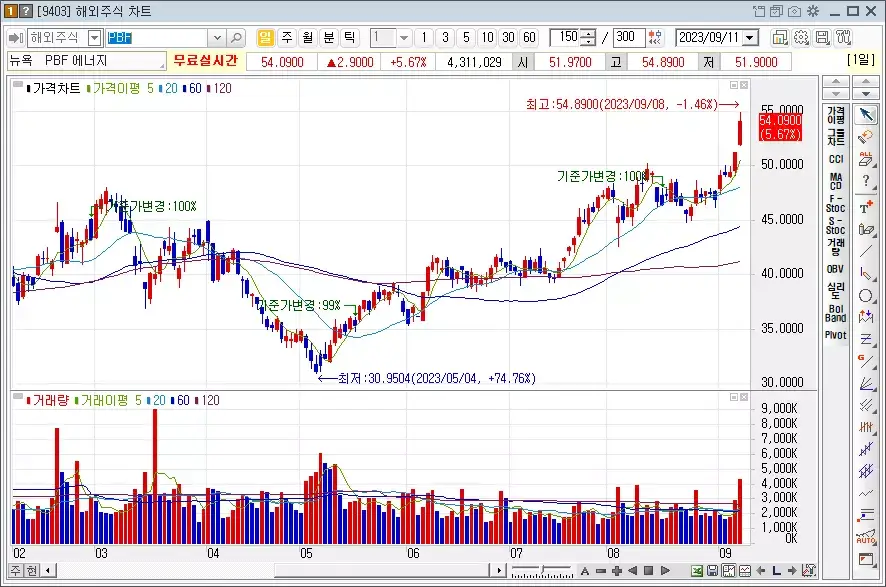The width and height of the screenshot is (886, 587).
Task: Select the CCI indicator
Action: (836, 159)
